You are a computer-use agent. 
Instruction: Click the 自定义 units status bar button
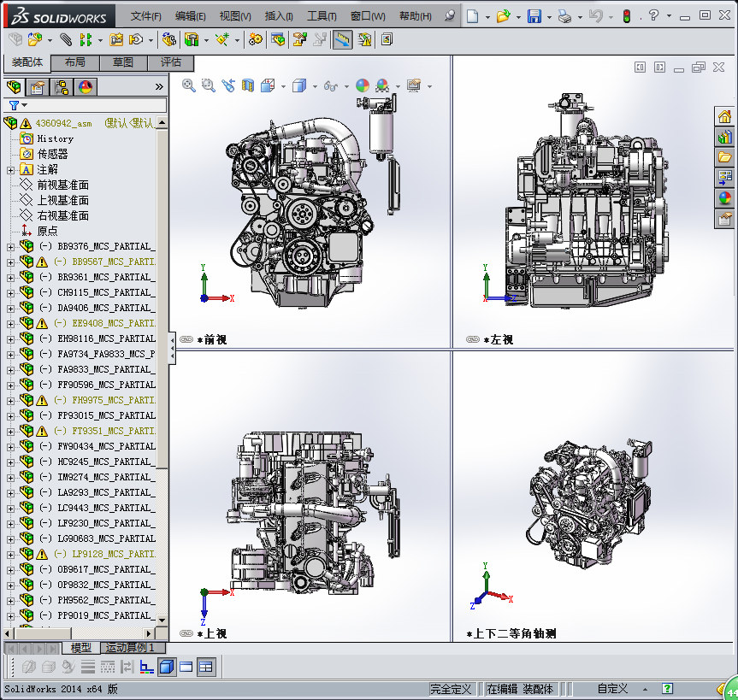pyautogui.click(x=613, y=689)
